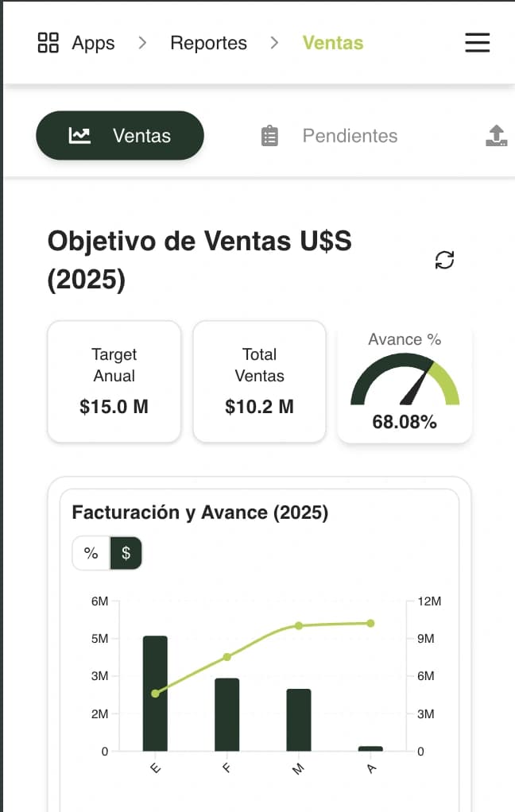
Task: Click the March data point on line
Action: (299, 625)
